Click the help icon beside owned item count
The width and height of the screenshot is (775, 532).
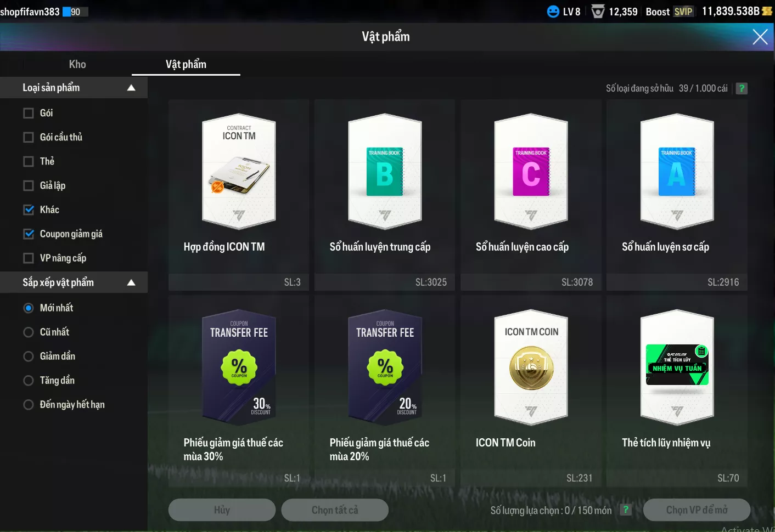pos(742,88)
